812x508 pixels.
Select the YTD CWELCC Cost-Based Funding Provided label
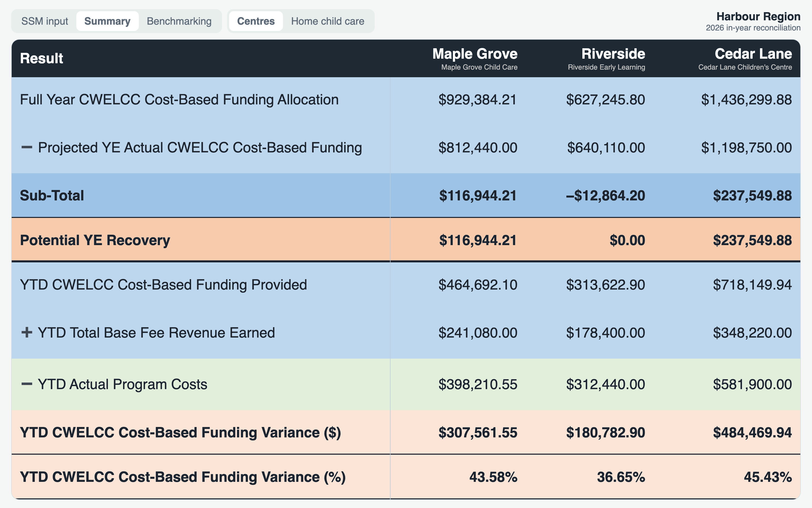pyautogui.click(x=163, y=285)
